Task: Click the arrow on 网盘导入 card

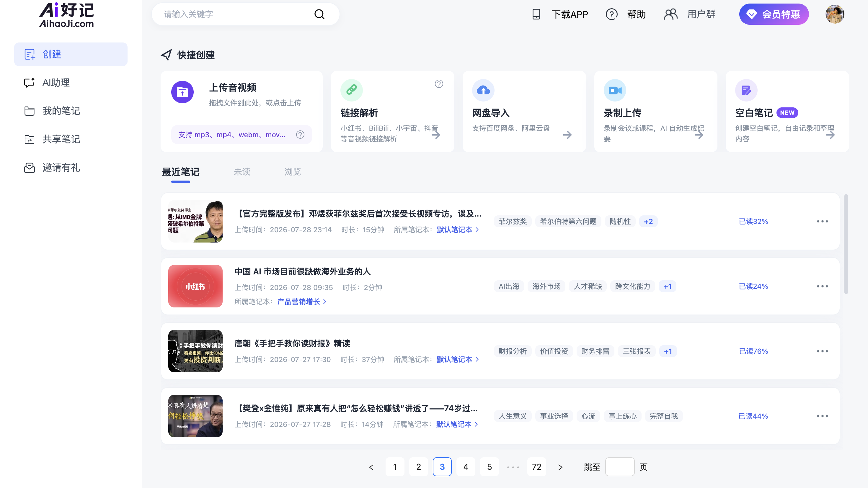Action: click(567, 135)
